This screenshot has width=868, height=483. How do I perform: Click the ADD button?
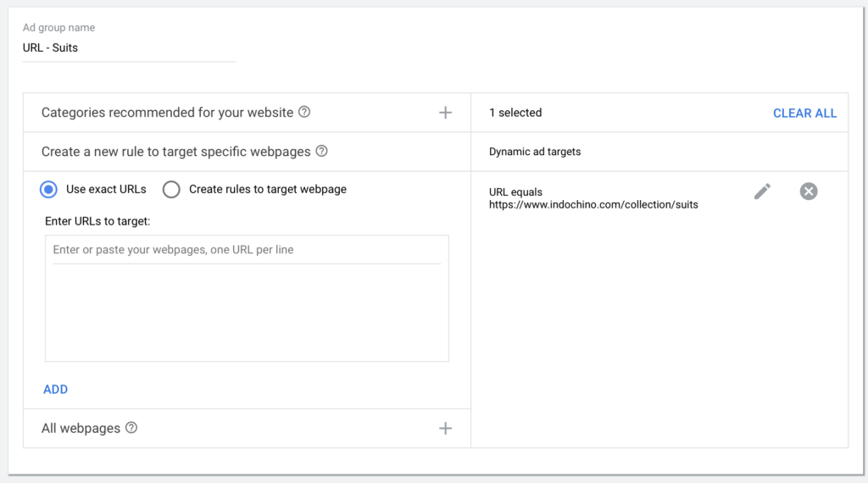tap(55, 390)
